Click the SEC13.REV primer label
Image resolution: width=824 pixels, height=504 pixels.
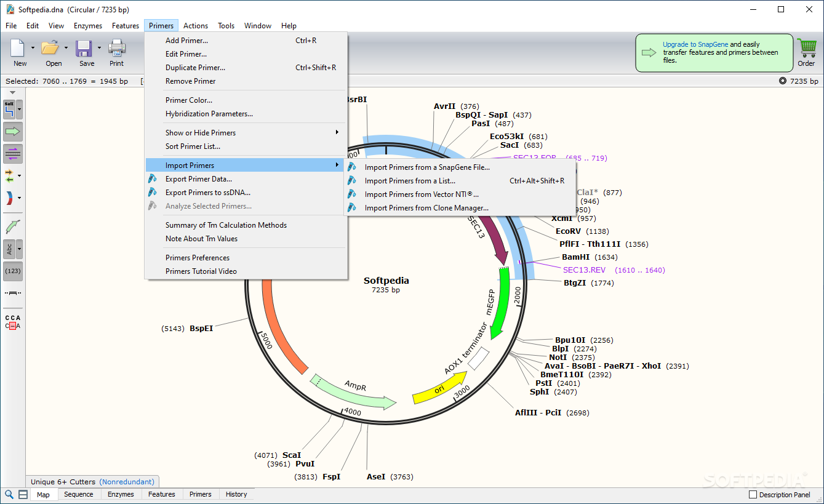(584, 270)
